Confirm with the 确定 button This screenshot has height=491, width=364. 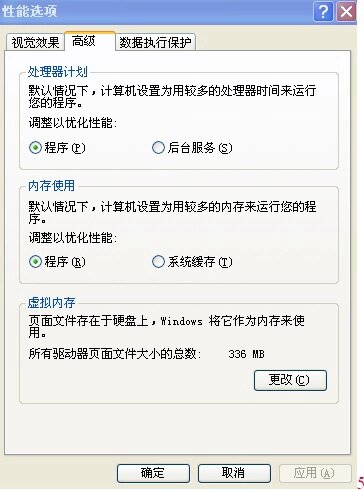coord(153,473)
